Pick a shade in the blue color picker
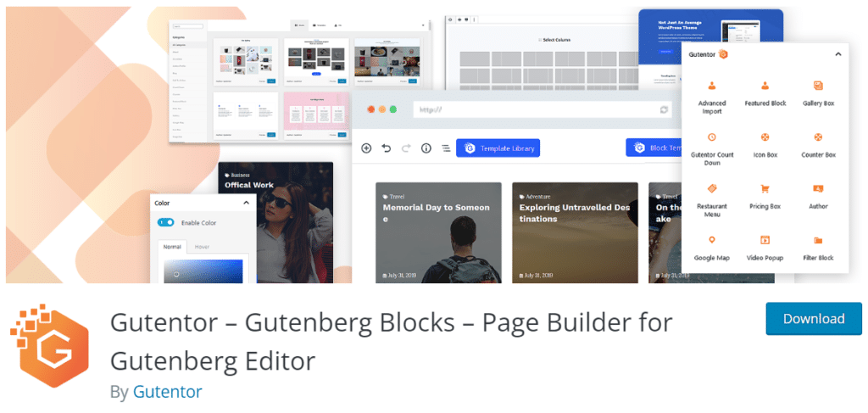 click(203, 271)
